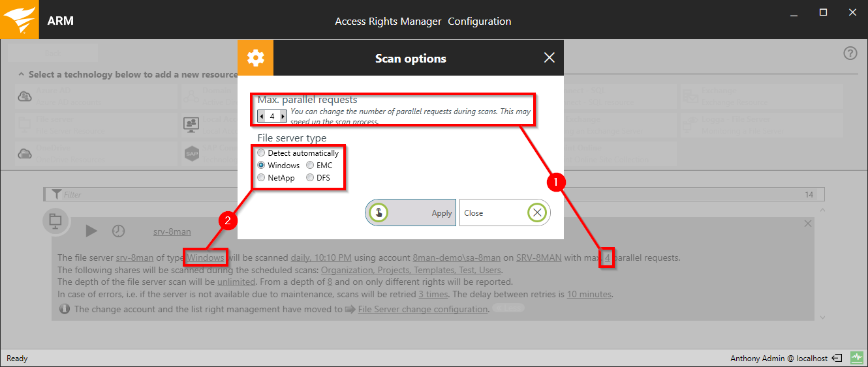Viewport: 868px width, 367px height.
Task: Click the 4 parallel requests link
Action: [607, 257]
